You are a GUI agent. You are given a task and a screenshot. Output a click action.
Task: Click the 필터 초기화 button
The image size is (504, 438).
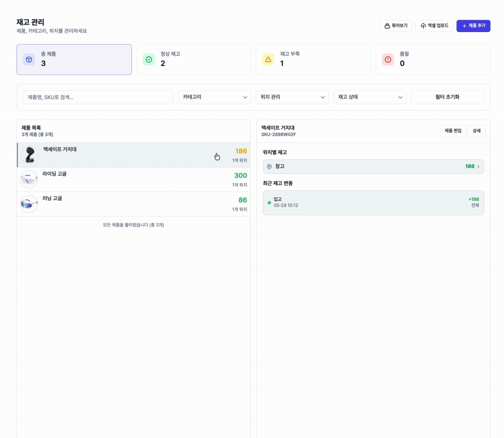tap(447, 97)
